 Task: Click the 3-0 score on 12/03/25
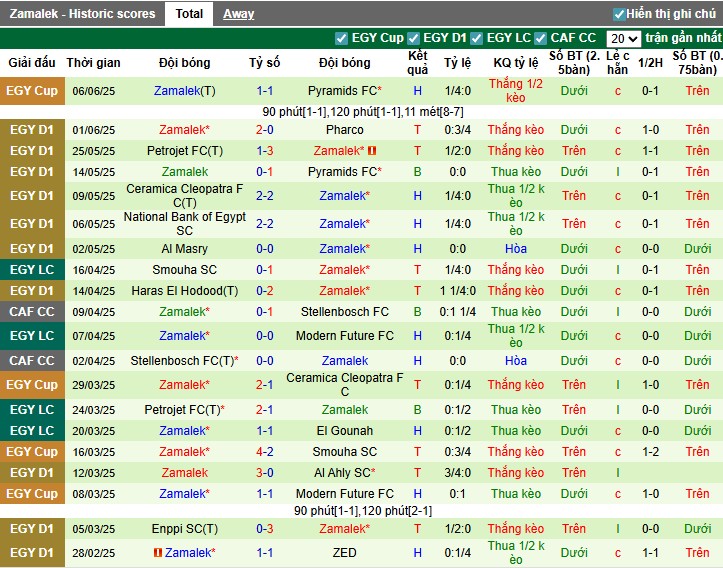[265, 473]
